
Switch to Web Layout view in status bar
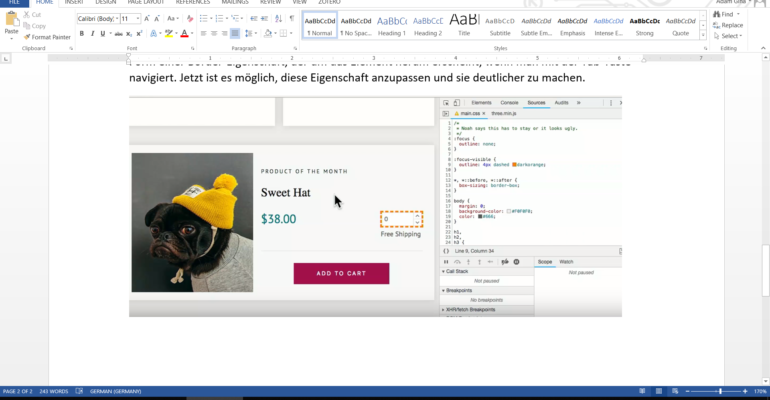tap(675, 391)
